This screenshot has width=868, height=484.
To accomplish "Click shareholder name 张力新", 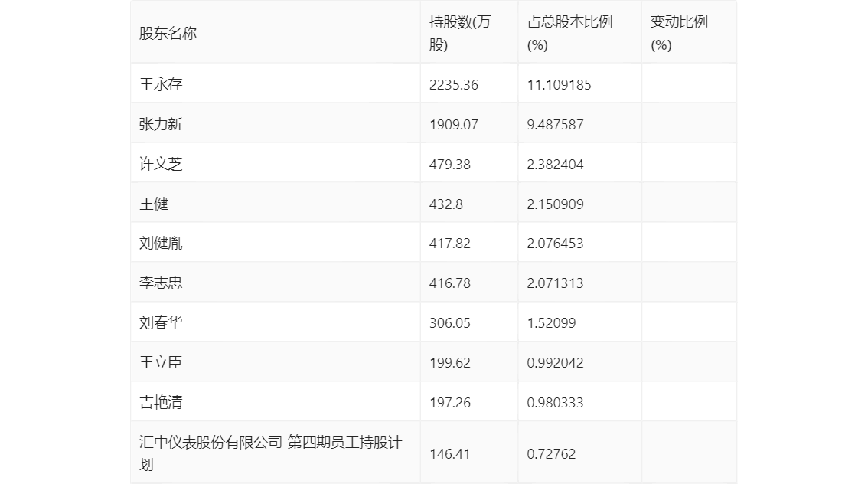I will point(161,124).
